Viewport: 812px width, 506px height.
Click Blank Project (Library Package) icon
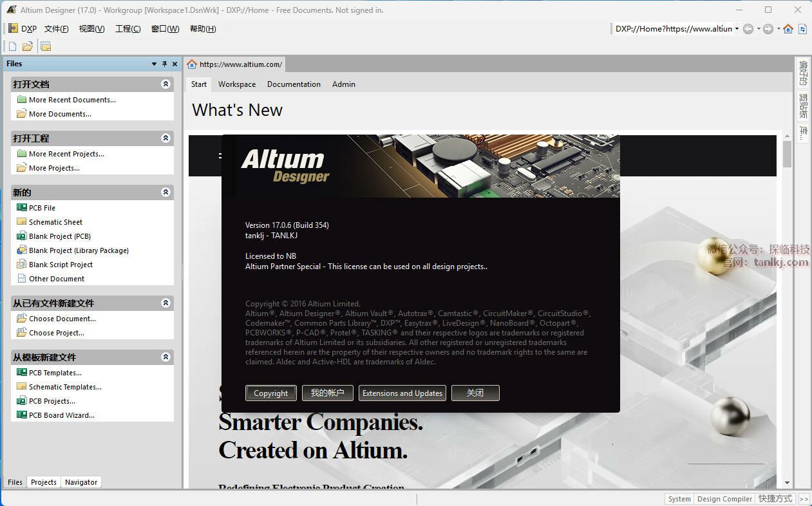pyautogui.click(x=22, y=250)
